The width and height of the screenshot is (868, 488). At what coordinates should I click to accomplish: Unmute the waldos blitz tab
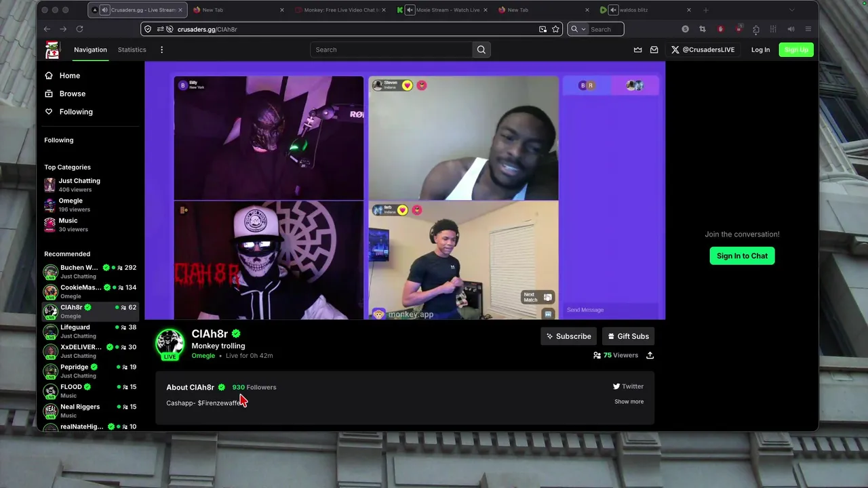(613, 10)
